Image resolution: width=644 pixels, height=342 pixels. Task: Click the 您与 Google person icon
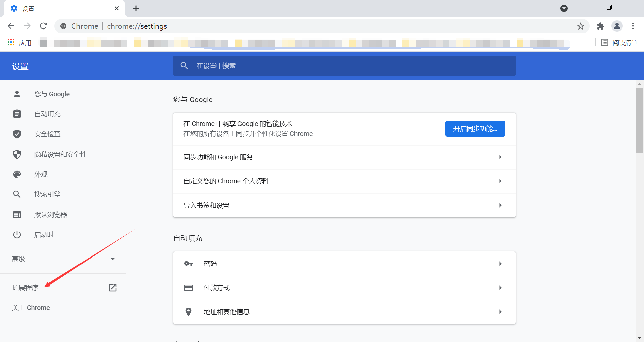point(17,94)
